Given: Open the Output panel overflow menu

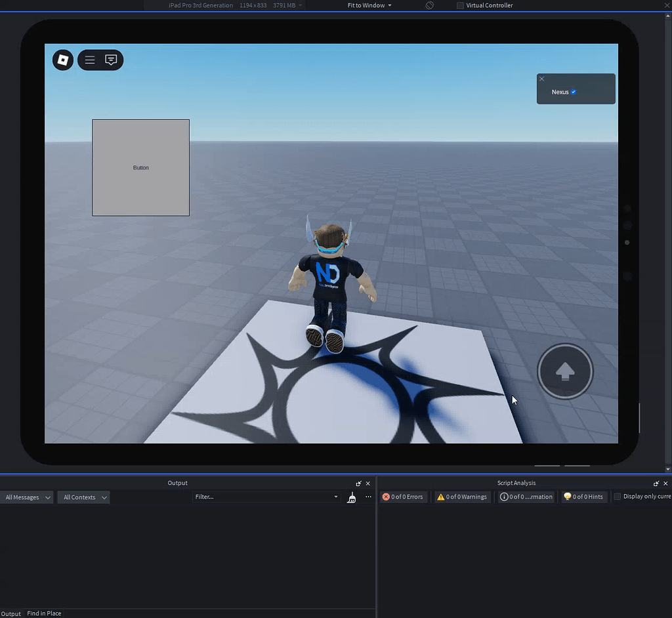Looking at the screenshot, I should (x=368, y=497).
